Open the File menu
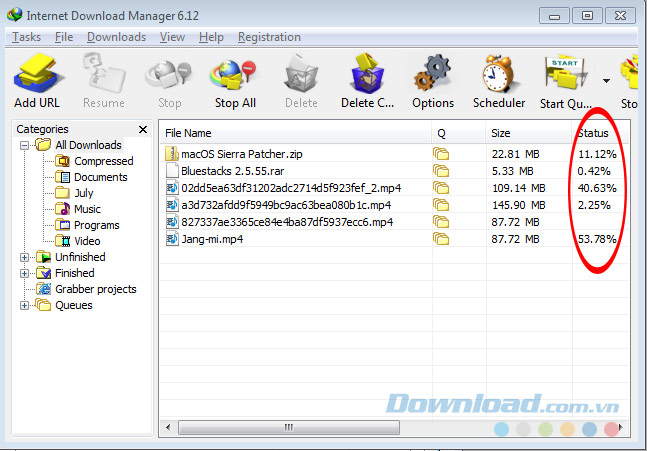The image size is (647, 451). (x=64, y=37)
